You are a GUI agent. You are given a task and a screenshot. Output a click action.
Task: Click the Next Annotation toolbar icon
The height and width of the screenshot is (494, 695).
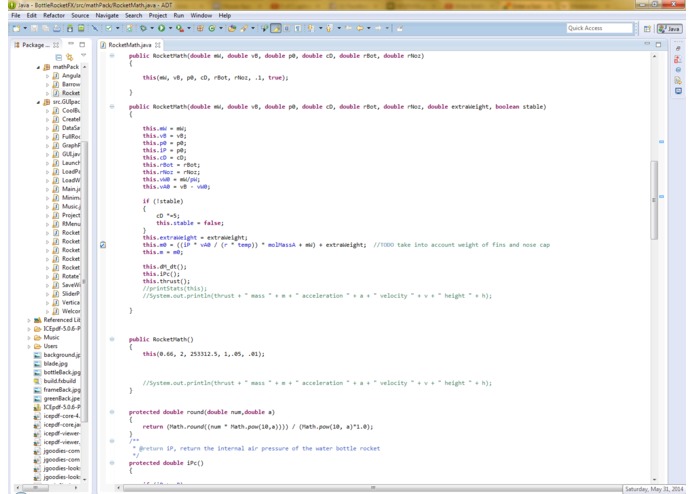tap(311, 28)
